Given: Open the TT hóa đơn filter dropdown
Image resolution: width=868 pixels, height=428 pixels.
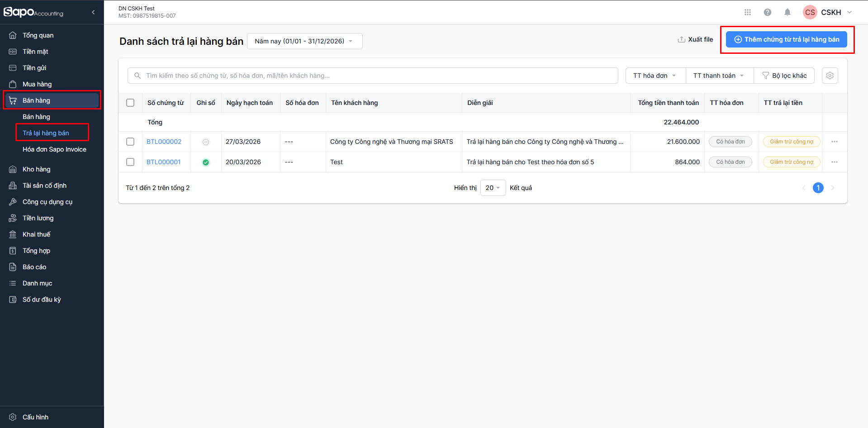Looking at the screenshot, I should coord(655,76).
